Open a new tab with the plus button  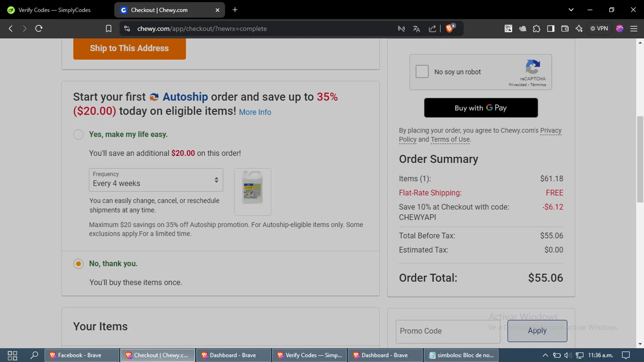tap(235, 10)
